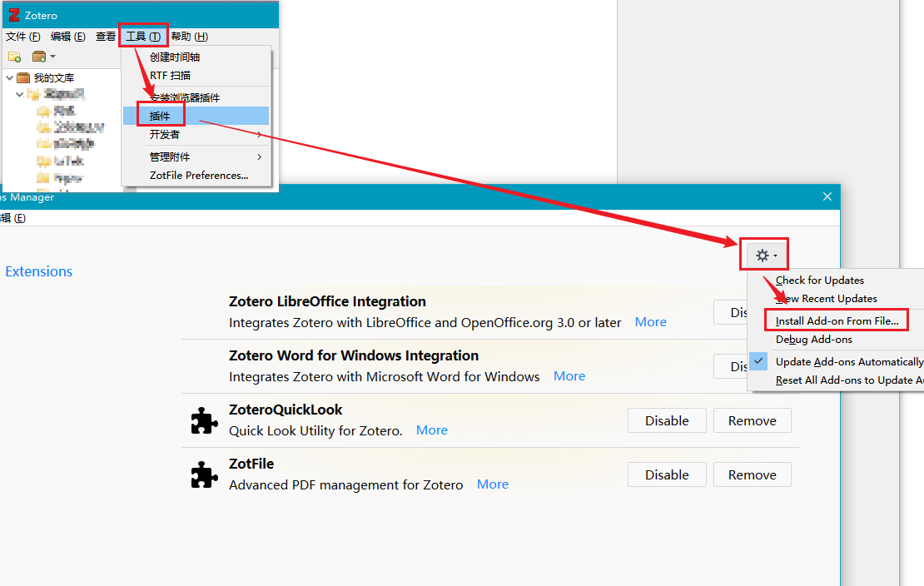Click the ZotFile puzzle piece icon
924x586 pixels.
[x=205, y=475]
